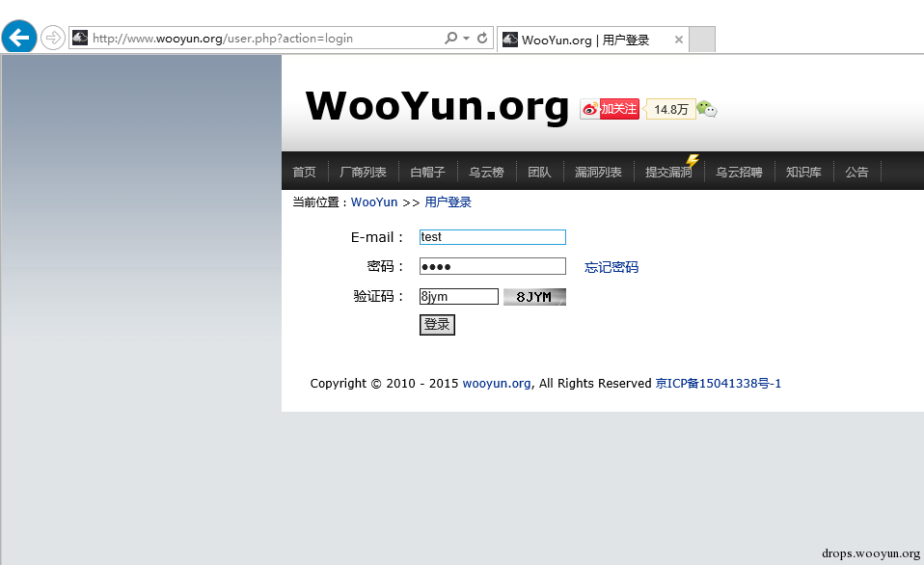The width and height of the screenshot is (924, 565).
Task: Open the 知识库 menu item
Action: [803, 172]
